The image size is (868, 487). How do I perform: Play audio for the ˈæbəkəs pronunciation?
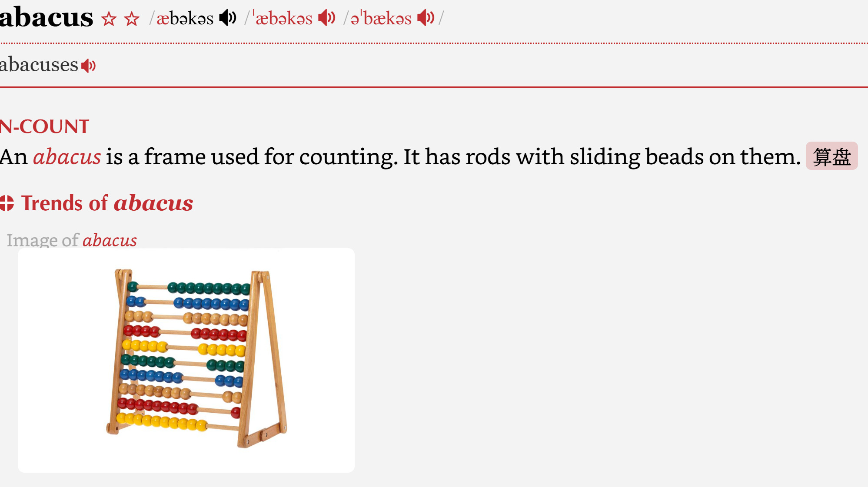click(327, 18)
